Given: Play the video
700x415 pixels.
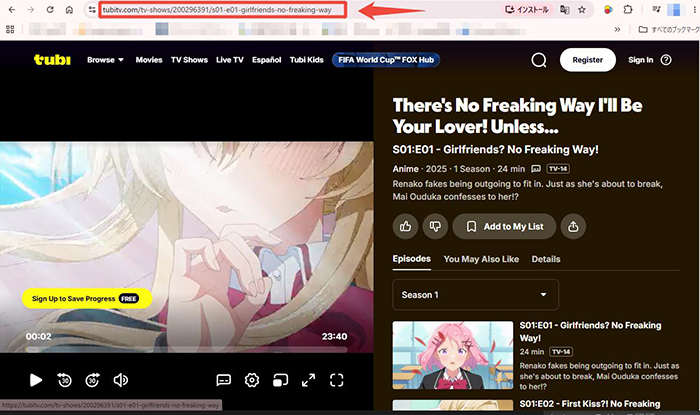Looking at the screenshot, I should tap(36, 380).
